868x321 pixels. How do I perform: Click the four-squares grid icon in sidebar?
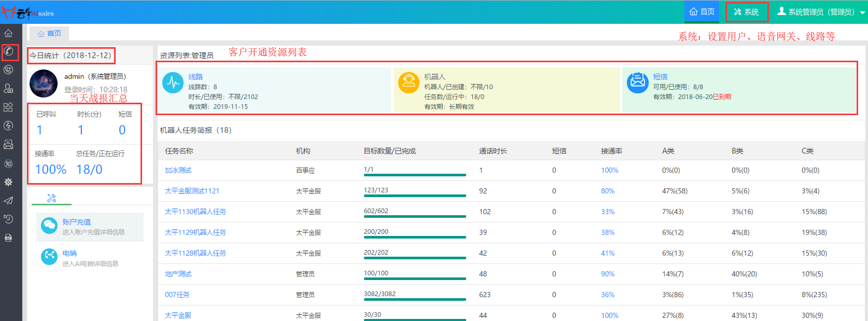coord(8,107)
